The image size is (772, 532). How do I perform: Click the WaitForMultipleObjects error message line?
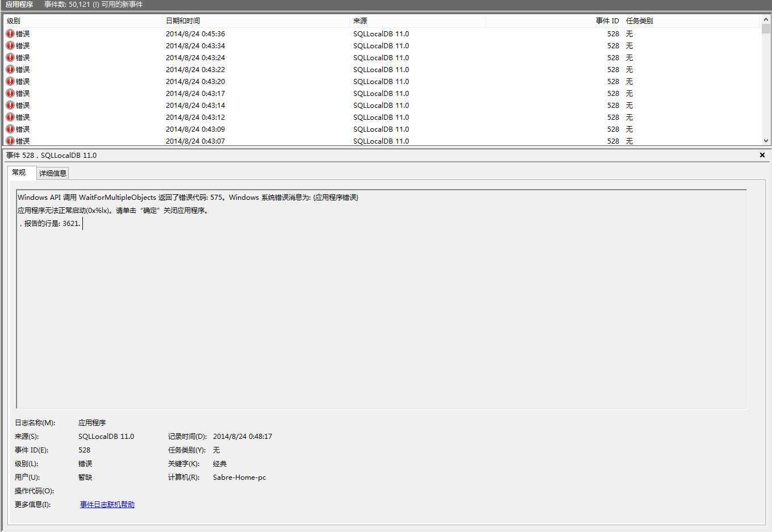pos(188,197)
